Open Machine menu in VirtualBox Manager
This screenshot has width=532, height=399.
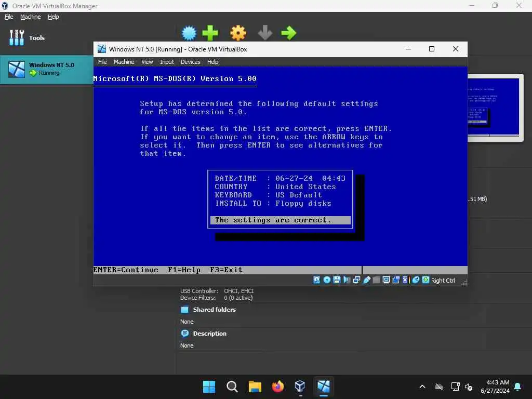(31, 17)
